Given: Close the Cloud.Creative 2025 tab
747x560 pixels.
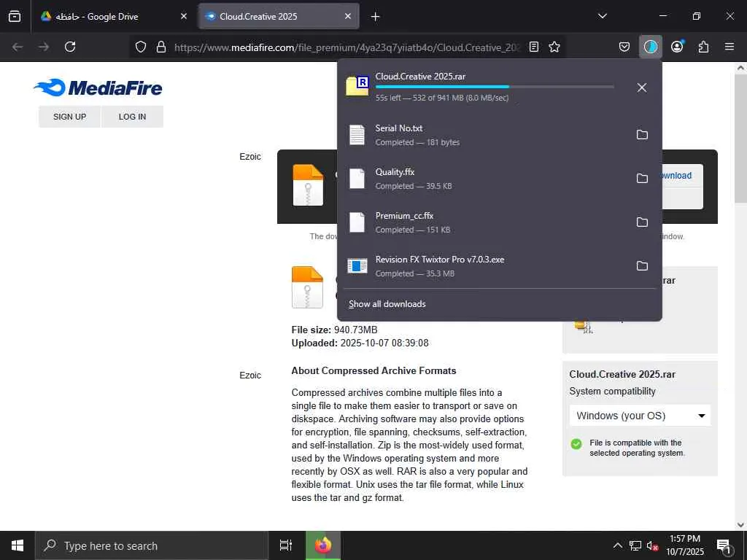Looking at the screenshot, I should pyautogui.click(x=348, y=16).
